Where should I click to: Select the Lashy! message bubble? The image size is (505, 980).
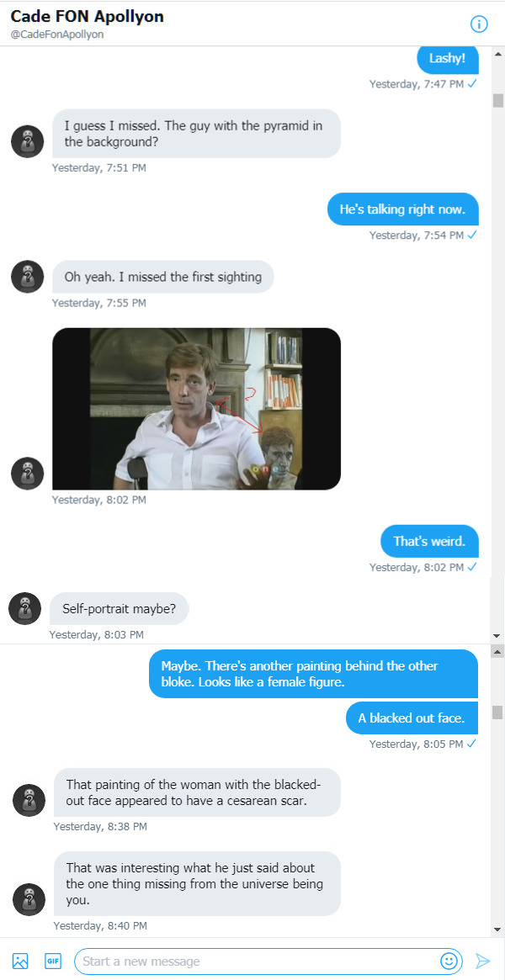click(447, 59)
